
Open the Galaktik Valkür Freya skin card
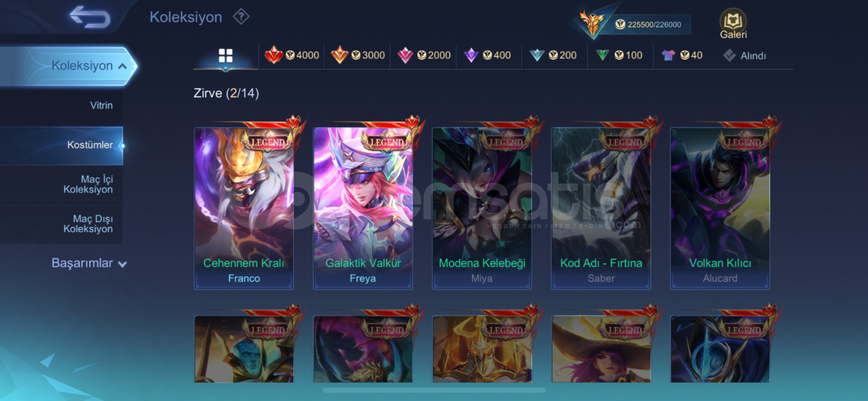pos(363,208)
